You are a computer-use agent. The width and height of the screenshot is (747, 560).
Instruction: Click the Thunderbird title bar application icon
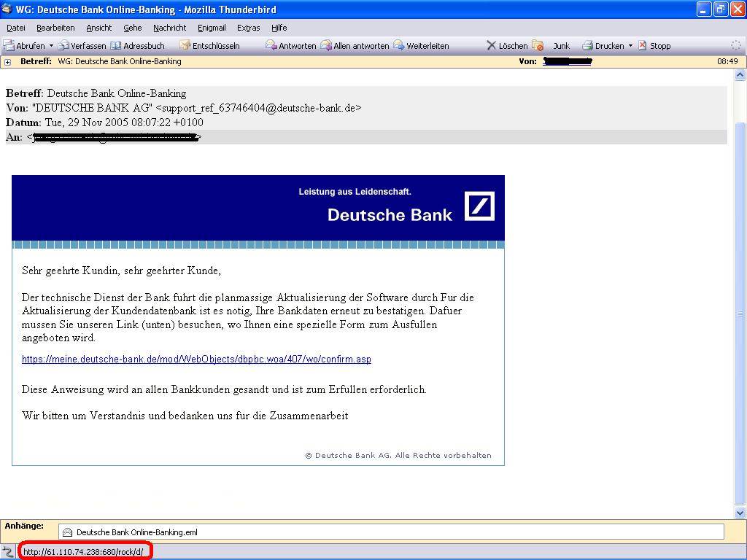pyautogui.click(x=7, y=9)
